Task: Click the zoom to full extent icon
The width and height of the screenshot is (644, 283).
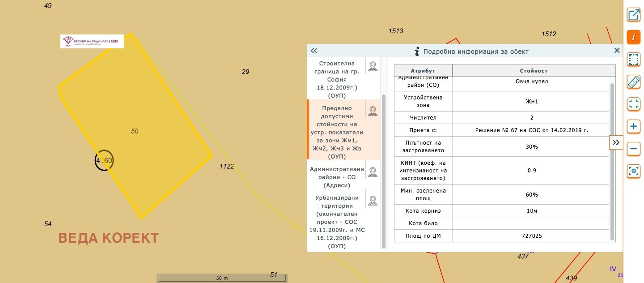Action: (x=634, y=104)
